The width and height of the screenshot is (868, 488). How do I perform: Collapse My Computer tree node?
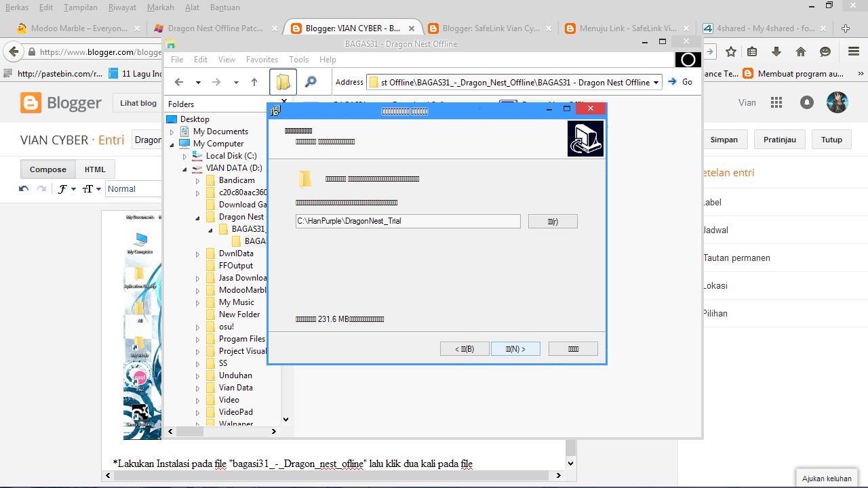click(x=172, y=144)
